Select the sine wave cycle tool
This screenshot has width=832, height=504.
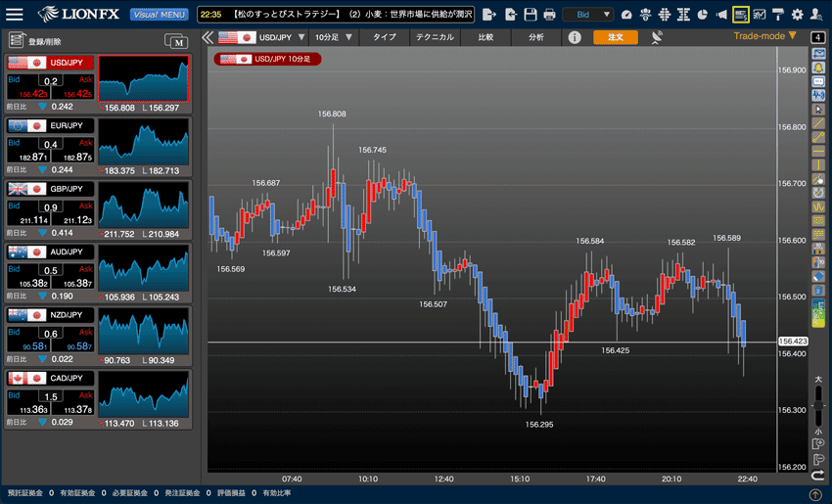click(818, 206)
